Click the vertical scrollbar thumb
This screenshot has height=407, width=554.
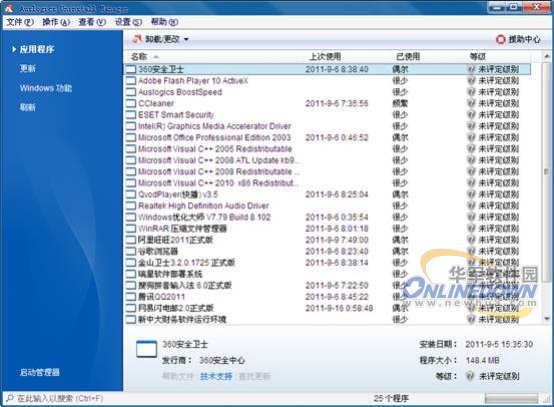pos(547,171)
